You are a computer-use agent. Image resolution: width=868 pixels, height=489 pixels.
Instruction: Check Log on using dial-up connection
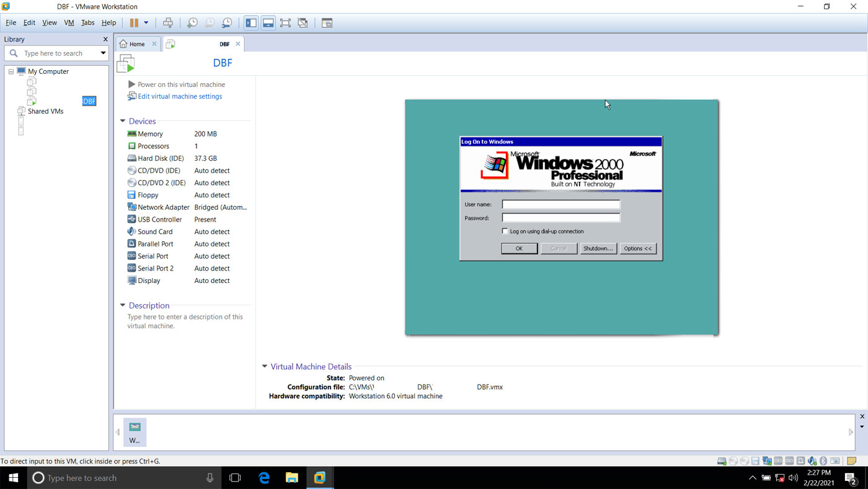click(505, 231)
